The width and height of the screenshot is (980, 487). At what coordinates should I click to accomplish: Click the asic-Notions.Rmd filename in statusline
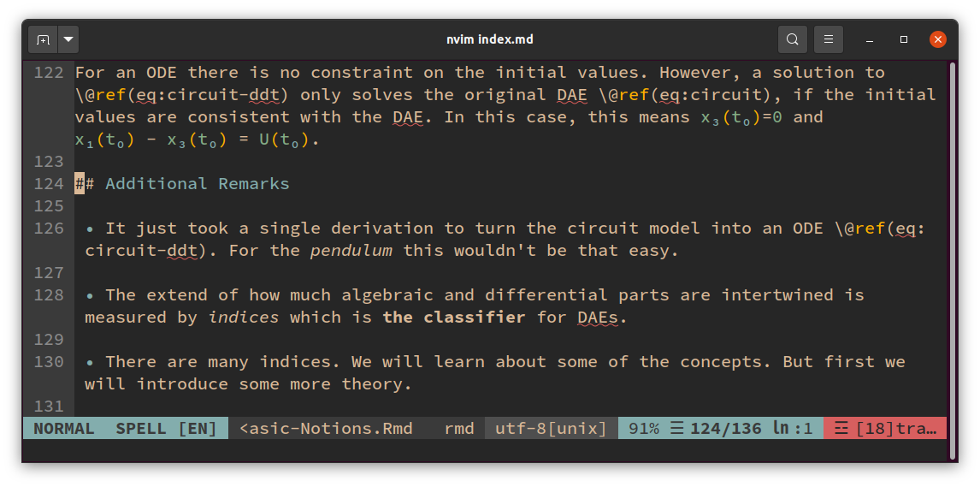coord(326,429)
